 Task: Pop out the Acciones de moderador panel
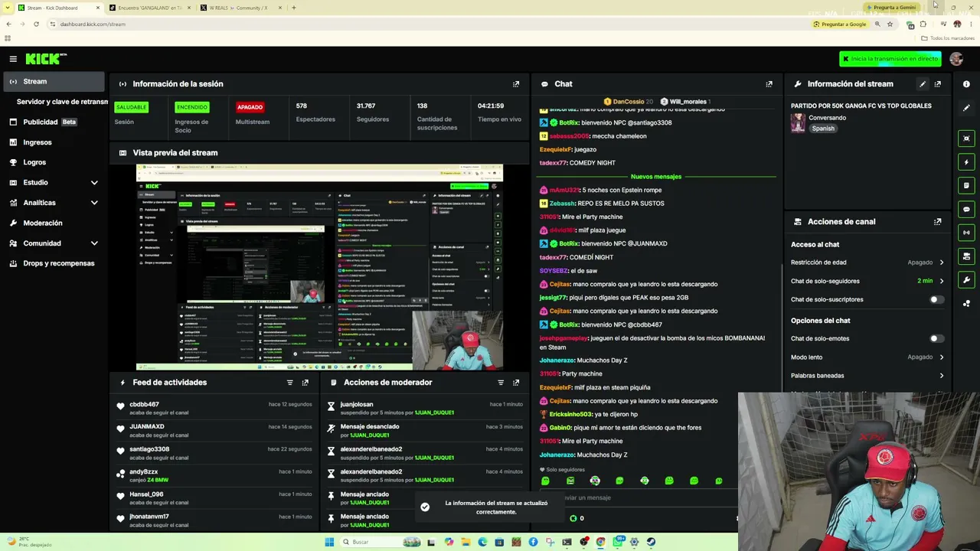click(516, 383)
